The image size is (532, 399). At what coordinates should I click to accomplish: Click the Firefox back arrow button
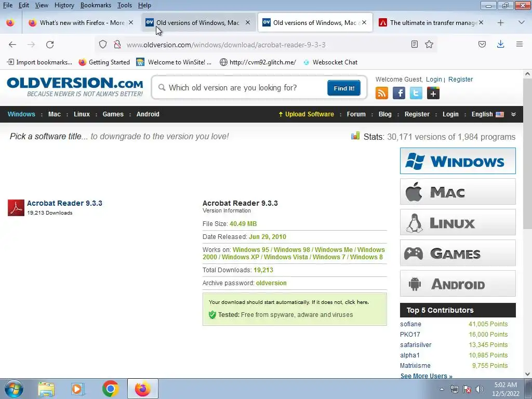click(12, 45)
